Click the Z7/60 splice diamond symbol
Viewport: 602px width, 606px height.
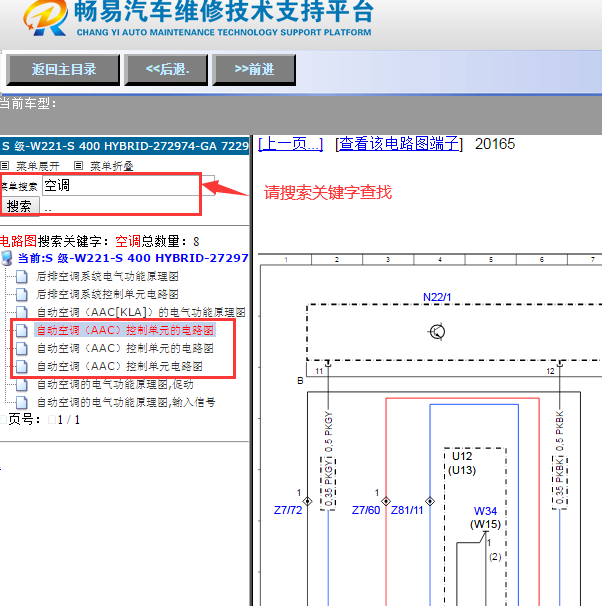386,501
